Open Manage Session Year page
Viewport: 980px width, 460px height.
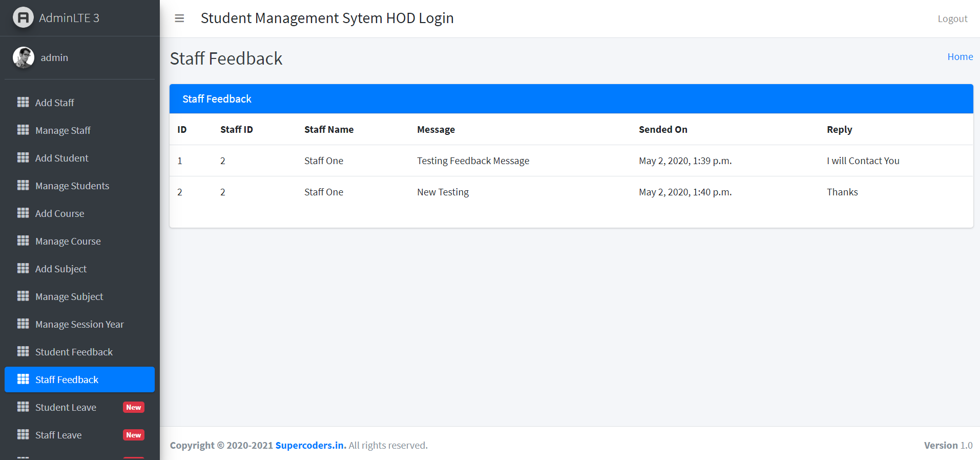[79, 324]
